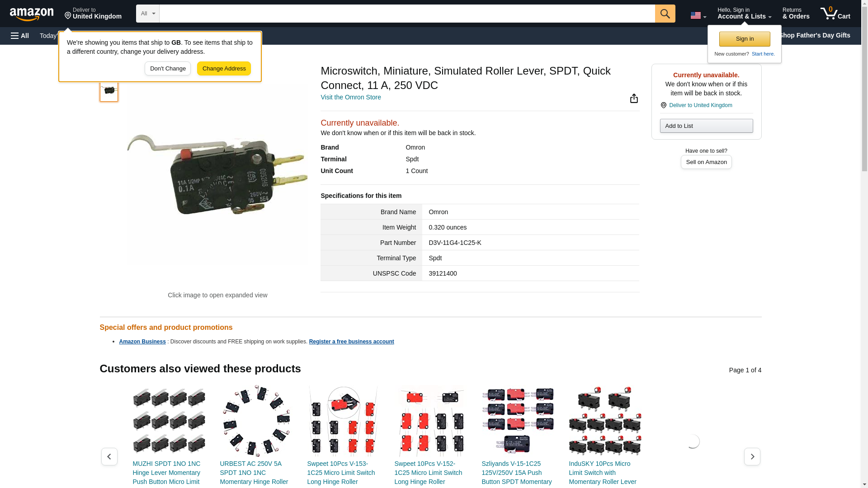
Task: Visit the Omron Store link
Action: (350, 97)
